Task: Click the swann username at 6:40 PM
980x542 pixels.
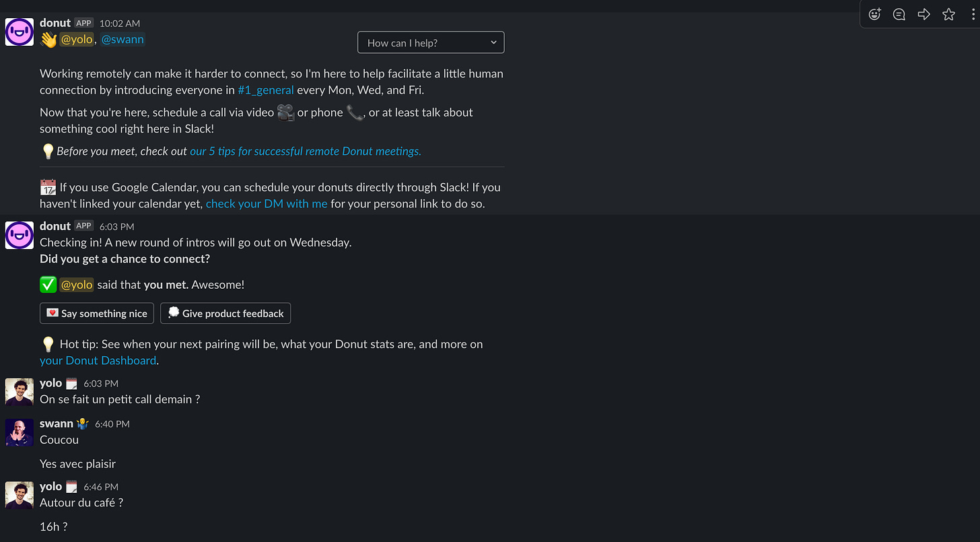Action: pos(57,424)
